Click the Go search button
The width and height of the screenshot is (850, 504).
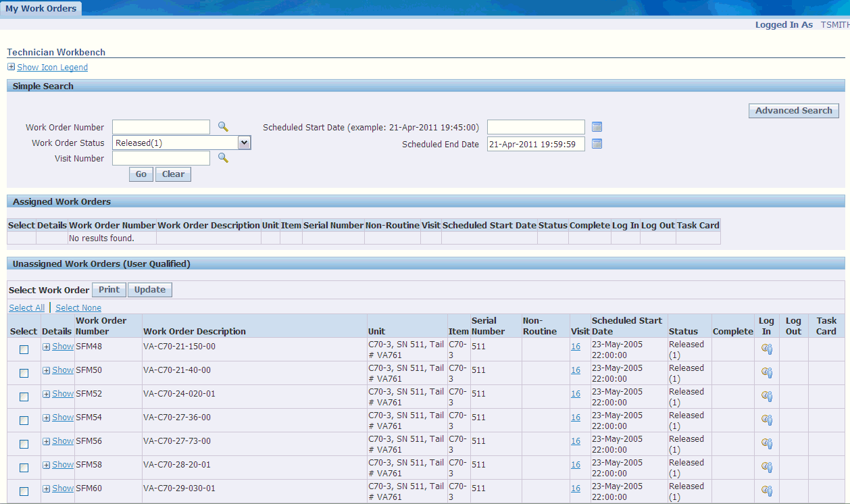click(141, 174)
